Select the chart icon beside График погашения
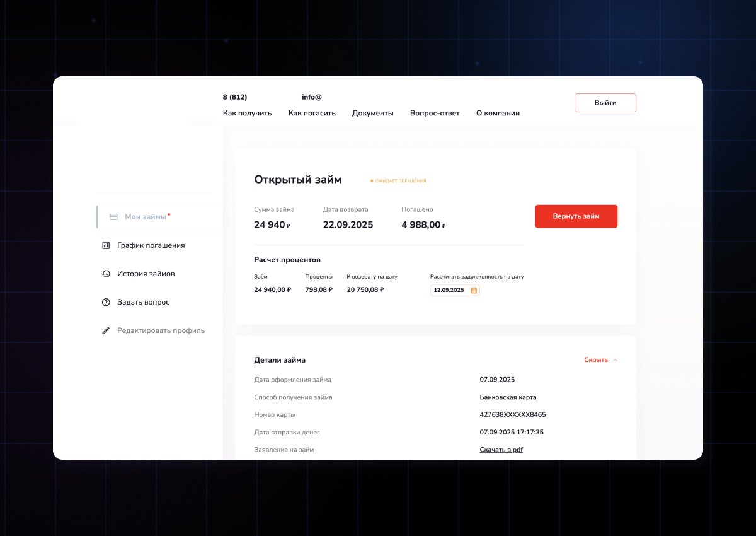This screenshot has height=536, width=756. pyautogui.click(x=106, y=245)
